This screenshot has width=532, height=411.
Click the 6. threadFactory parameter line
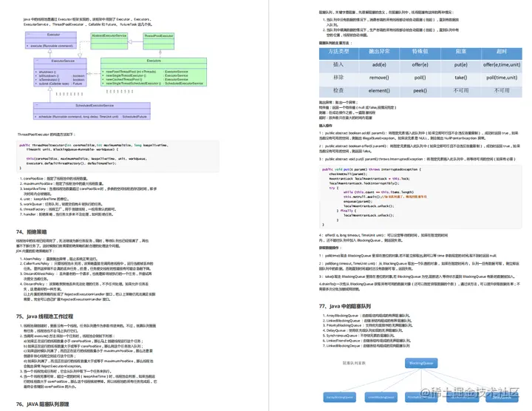pyautogui.click(x=68, y=209)
